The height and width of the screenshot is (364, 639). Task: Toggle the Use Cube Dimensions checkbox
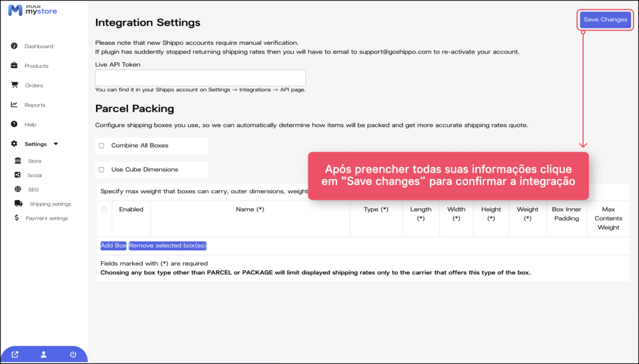102,170
